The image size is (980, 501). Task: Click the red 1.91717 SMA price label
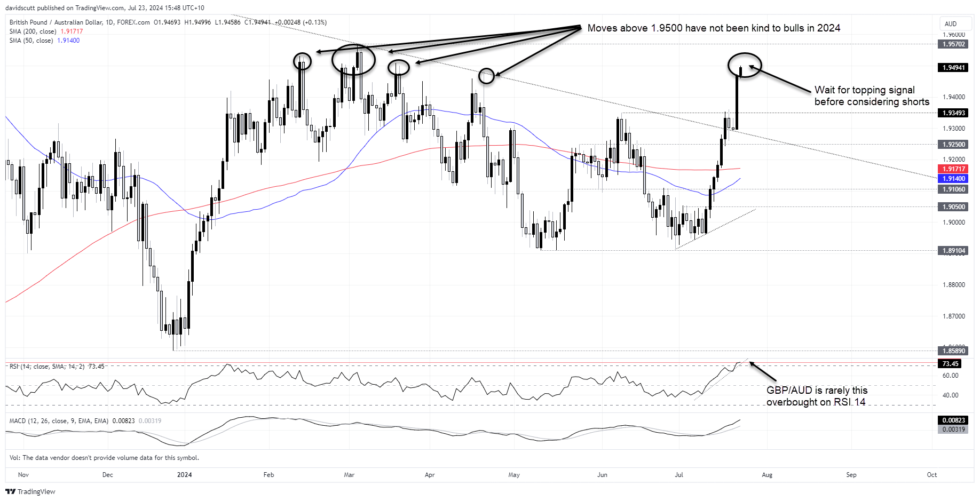tap(953, 169)
